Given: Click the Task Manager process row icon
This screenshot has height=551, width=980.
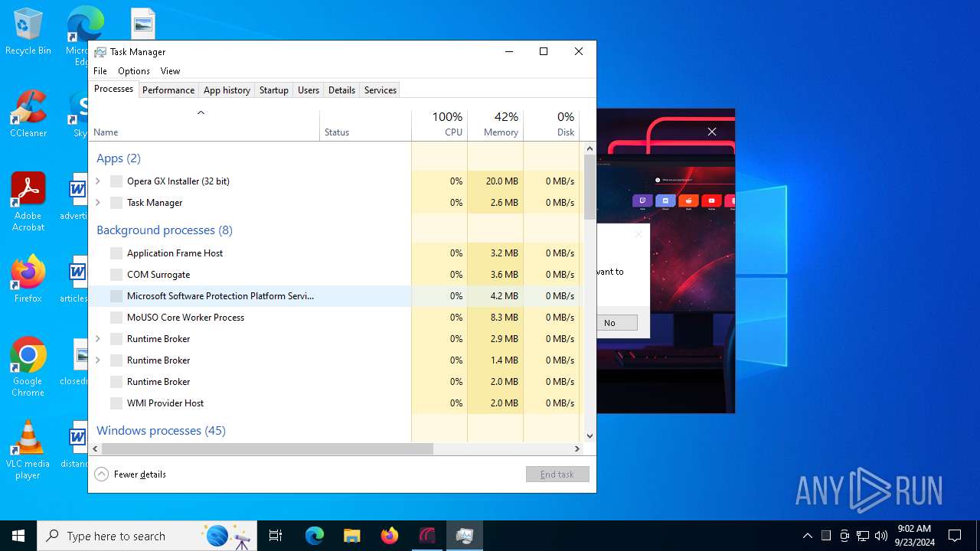Looking at the screenshot, I should click(x=116, y=203).
